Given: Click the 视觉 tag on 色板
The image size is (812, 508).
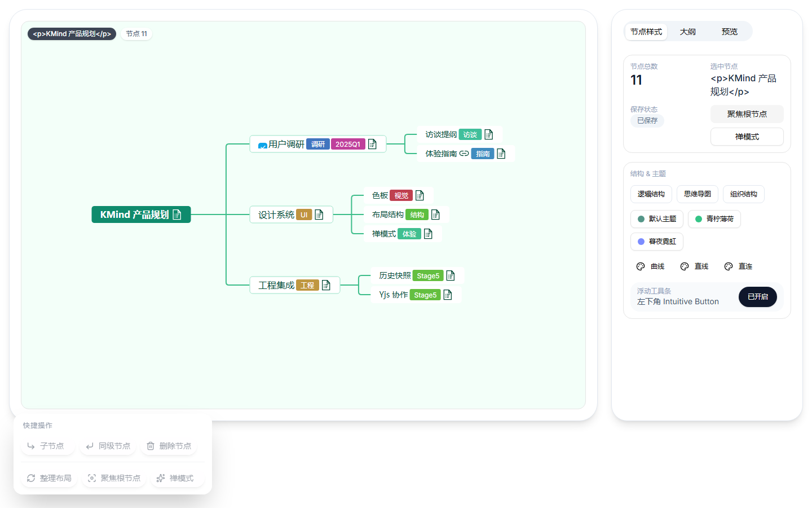Looking at the screenshot, I should point(401,195).
